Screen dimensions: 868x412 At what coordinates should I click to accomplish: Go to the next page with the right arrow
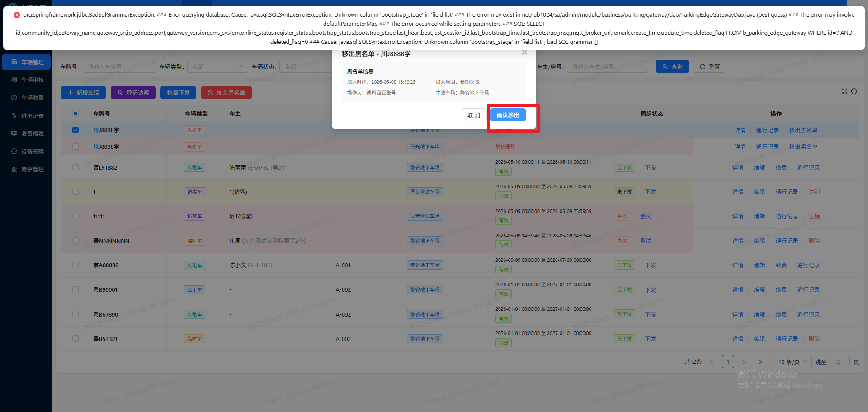760,362
